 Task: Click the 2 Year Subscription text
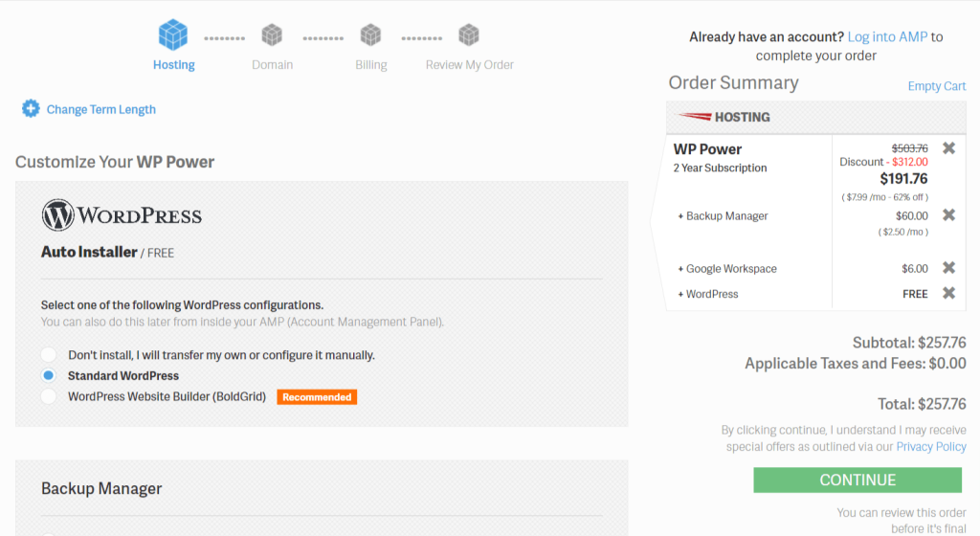click(x=720, y=168)
